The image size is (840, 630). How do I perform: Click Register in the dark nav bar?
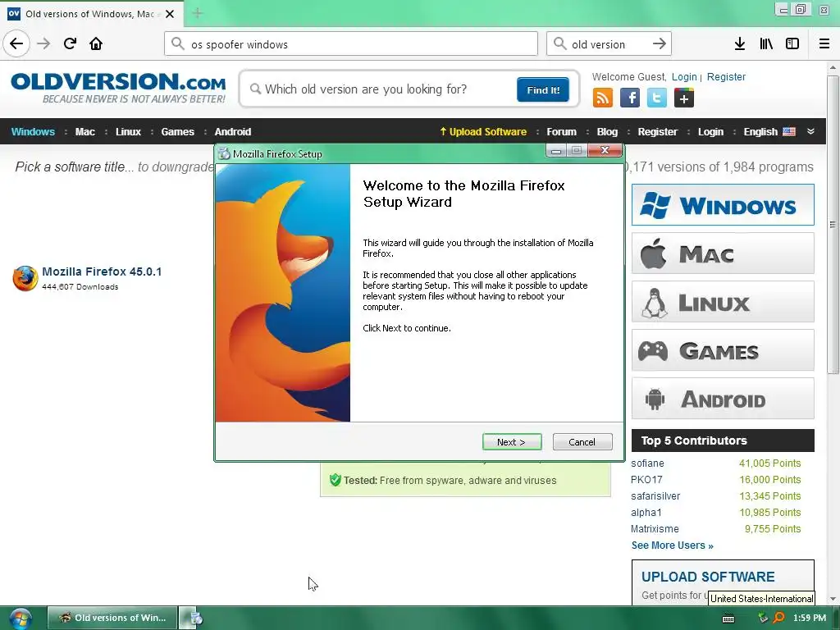657,132
